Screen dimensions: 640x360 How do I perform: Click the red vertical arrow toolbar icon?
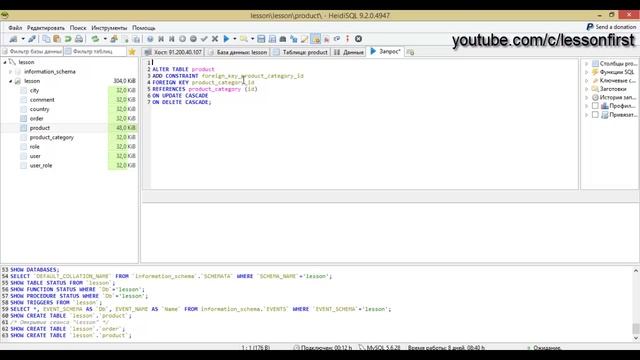347,39
